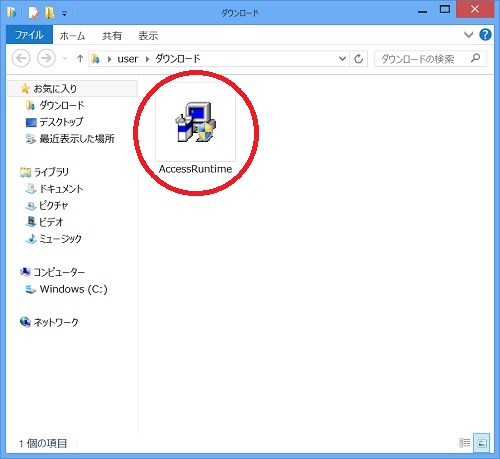This screenshot has width=500, height=459.
Task: Switch to large icons view layout
Action: 482,443
